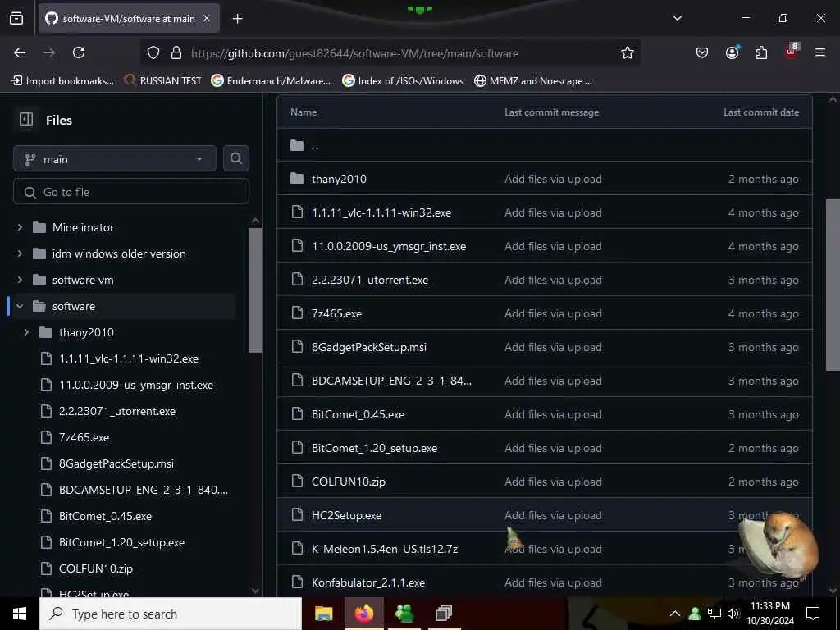
Task: Go back to the previous page
Action: [20, 52]
